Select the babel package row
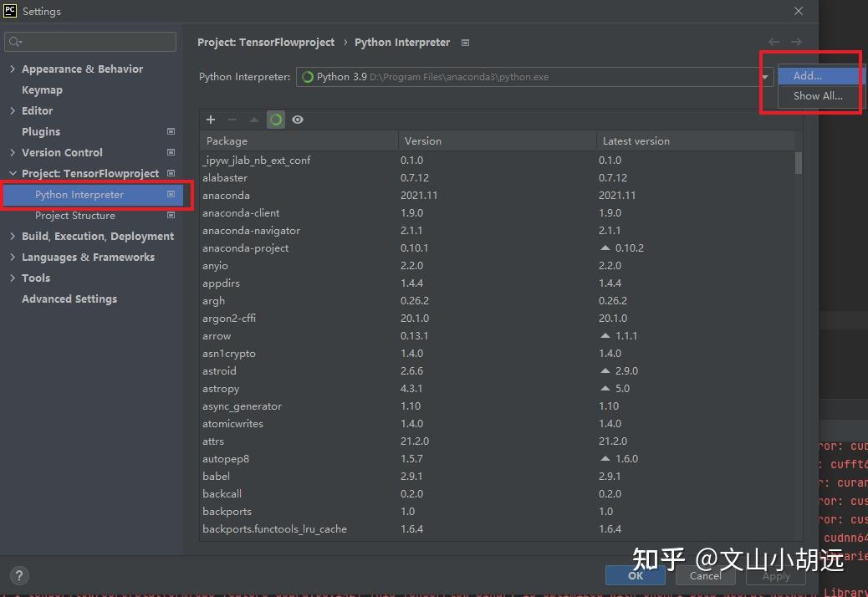 click(x=497, y=476)
